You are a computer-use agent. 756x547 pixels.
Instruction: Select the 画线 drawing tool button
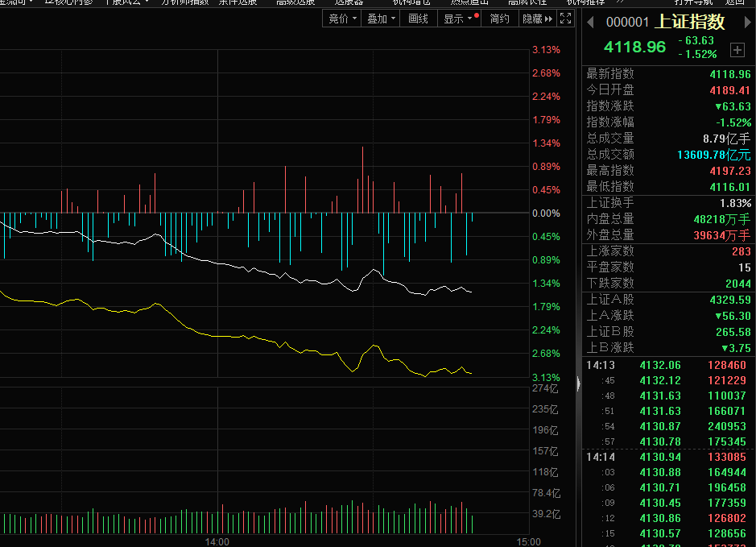coord(418,19)
